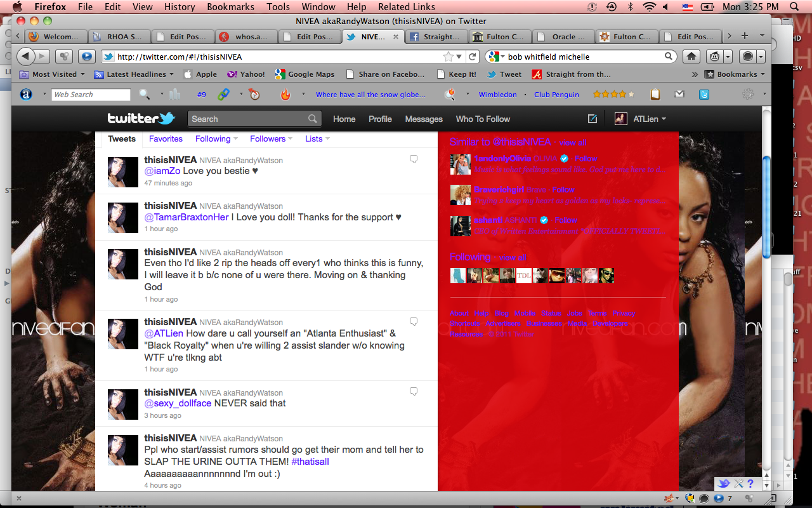812x508 pixels.
Task: Click the #thatisall hashtag
Action: [x=310, y=462]
